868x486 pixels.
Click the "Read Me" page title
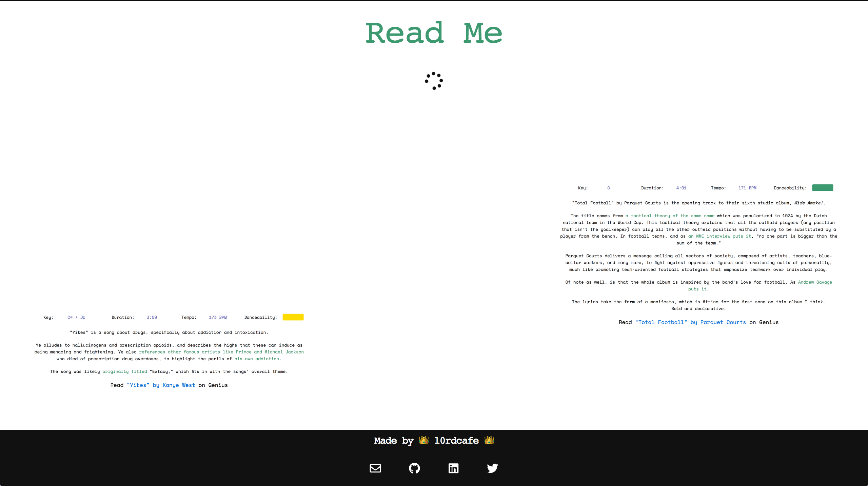tap(434, 33)
